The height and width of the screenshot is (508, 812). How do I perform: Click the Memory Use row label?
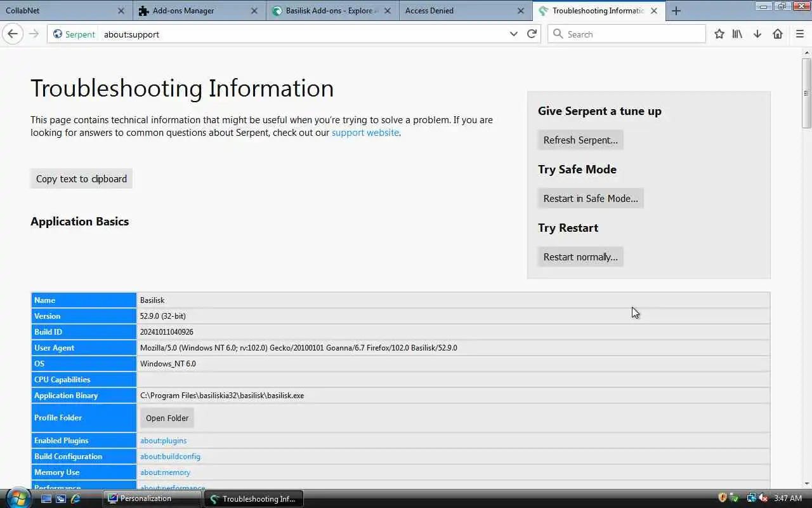point(84,472)
